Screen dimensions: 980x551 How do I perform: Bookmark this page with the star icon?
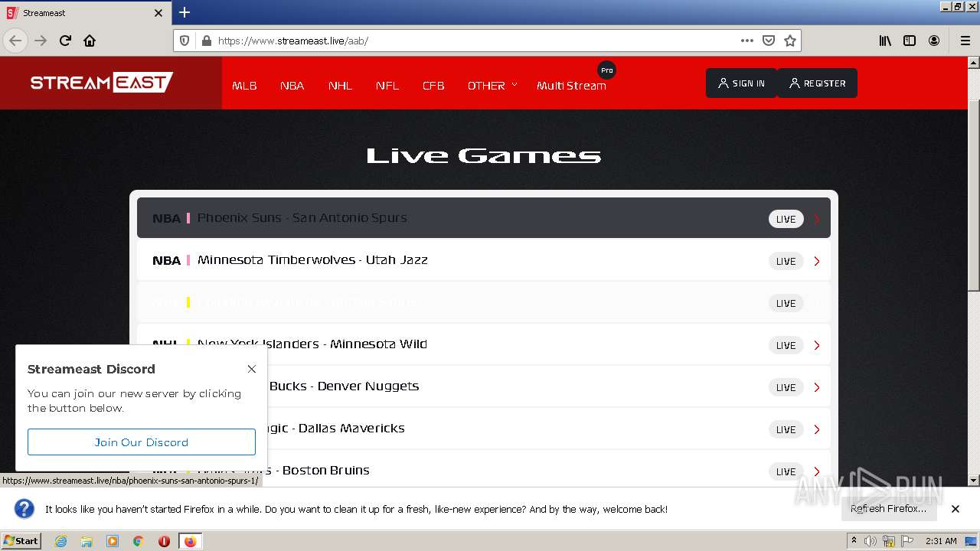click(x=790, y=41)
